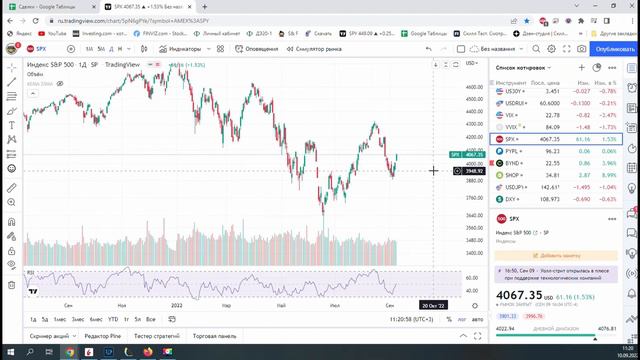
Task: Open SPX details panel options menu
Action: [612, 219]
